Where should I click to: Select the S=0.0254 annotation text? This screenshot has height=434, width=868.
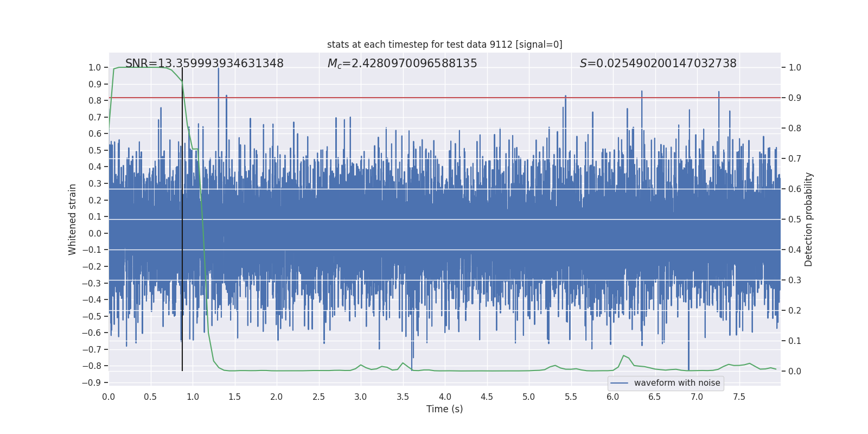click(x=658, y=63)
